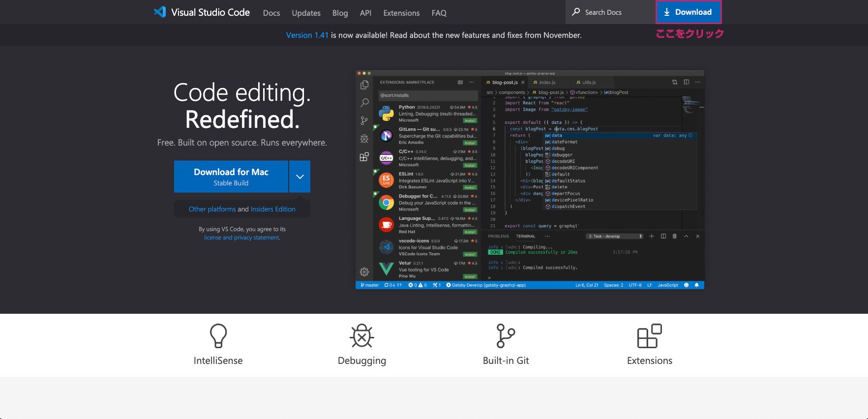868x419 pixels.
Task: Go to the Blog page
Action: pyautogui.click(x=340, y=13)
